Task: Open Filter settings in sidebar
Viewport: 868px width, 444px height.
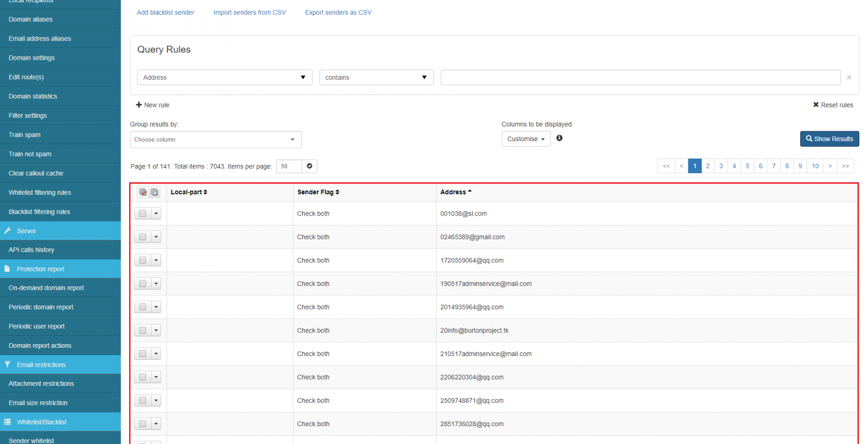Action: click(x=60, y=116)
